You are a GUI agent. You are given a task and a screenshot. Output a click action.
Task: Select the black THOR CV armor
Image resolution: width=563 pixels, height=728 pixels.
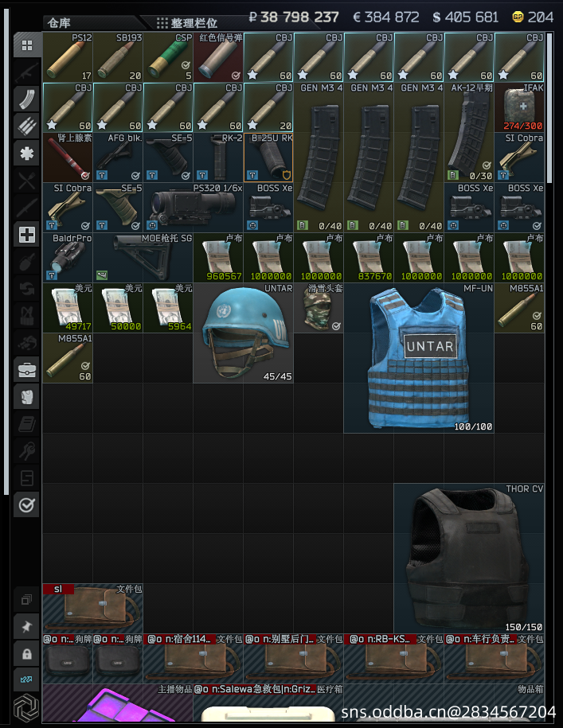[469, 559]
